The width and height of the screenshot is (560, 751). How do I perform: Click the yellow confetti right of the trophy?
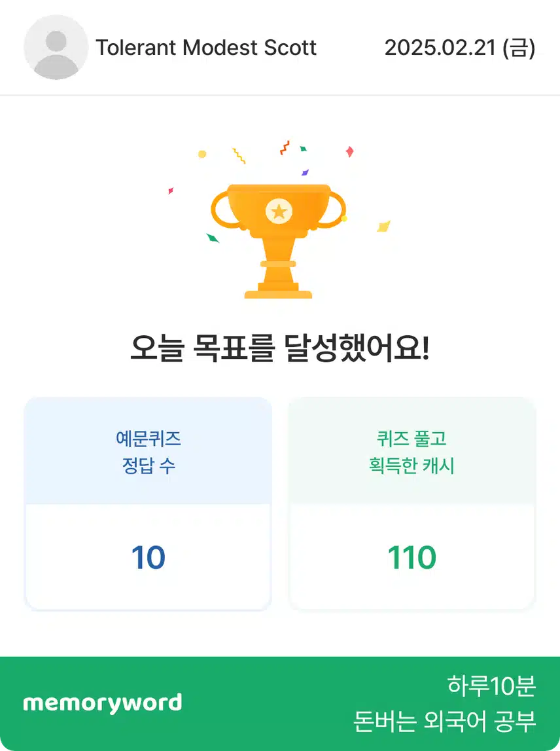pos(384,226)
